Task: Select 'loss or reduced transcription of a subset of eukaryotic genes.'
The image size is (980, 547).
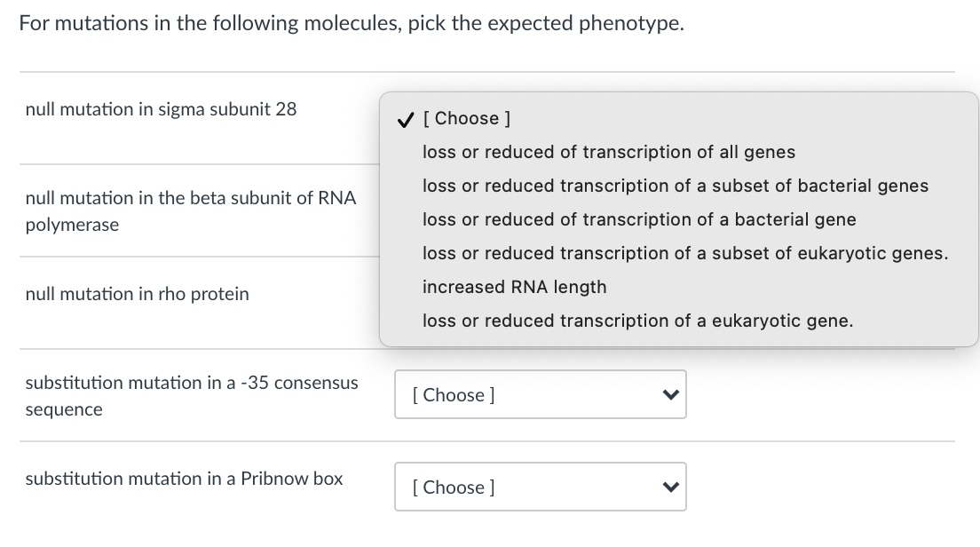Action: [686, 253]
